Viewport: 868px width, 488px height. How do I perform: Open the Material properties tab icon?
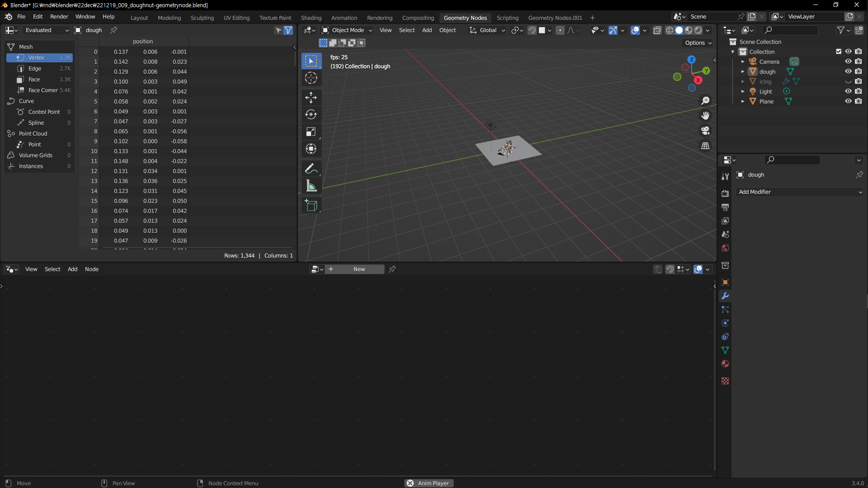(725, 364)
